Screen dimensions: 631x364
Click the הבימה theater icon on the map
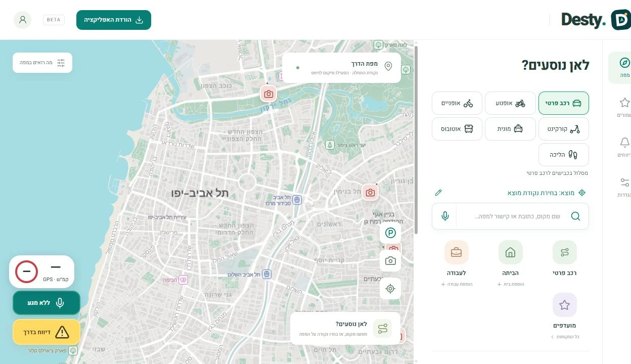(183, 280)
